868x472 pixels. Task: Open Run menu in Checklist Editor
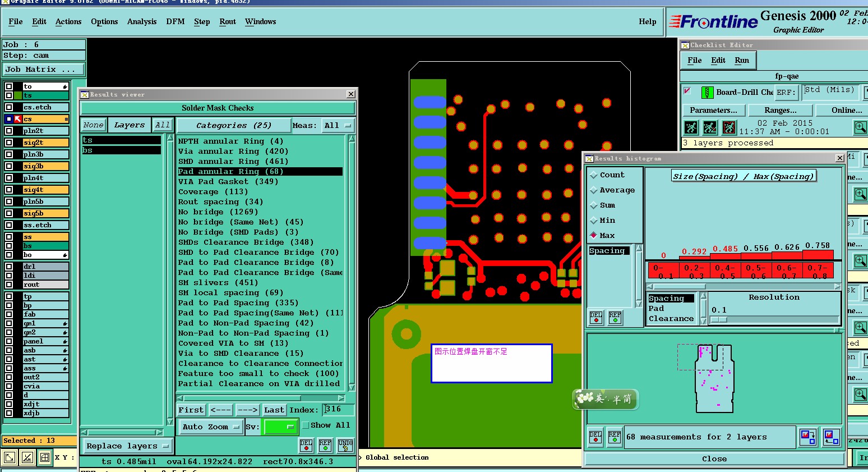742,60
